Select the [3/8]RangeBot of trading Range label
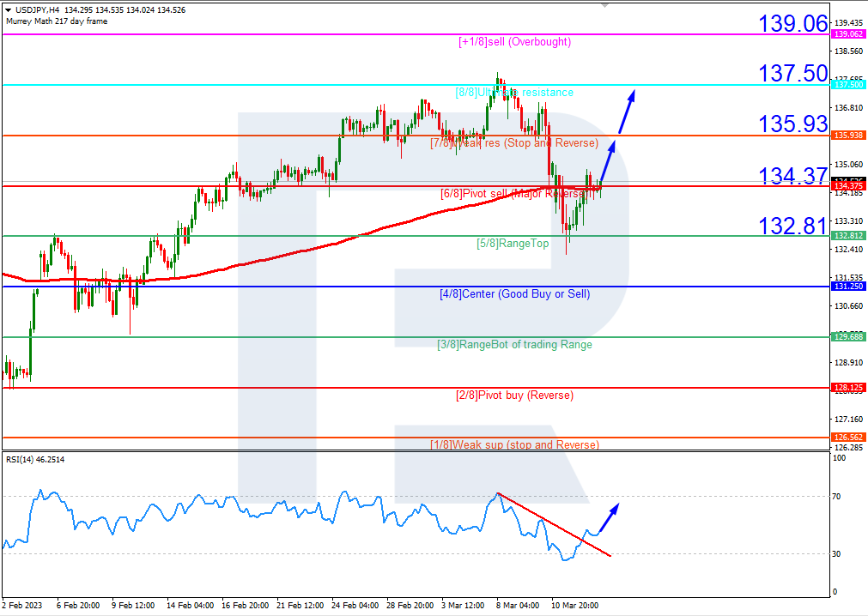 click(513, 345)
